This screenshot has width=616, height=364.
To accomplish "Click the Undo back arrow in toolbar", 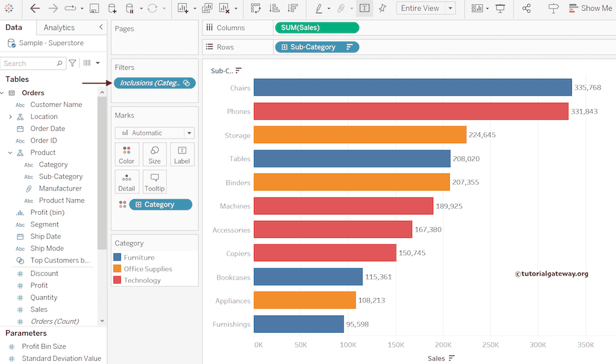I will 35,8.
